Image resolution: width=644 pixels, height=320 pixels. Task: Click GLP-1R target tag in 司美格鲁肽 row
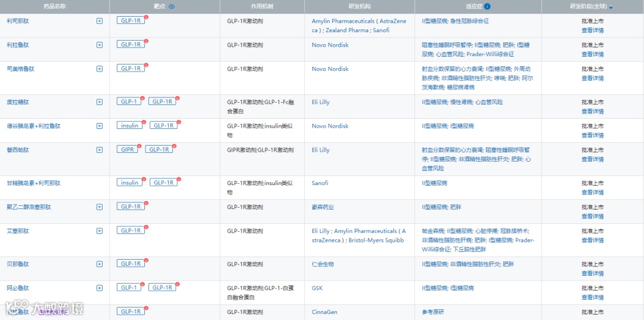pyautogui.click(x=131, y=68)
